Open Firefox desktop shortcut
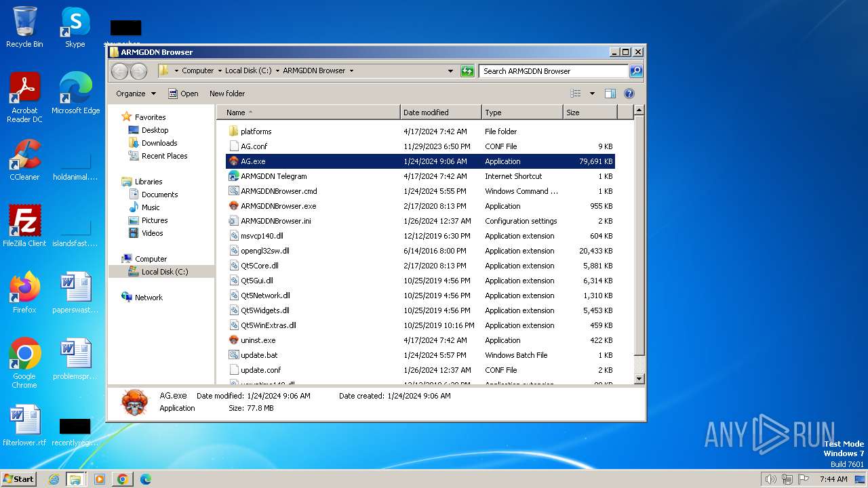The image size is (868, 488). click(24, 292)
